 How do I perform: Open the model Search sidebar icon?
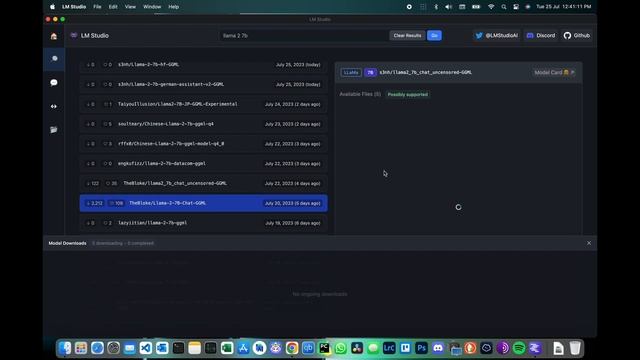(54, 59)
